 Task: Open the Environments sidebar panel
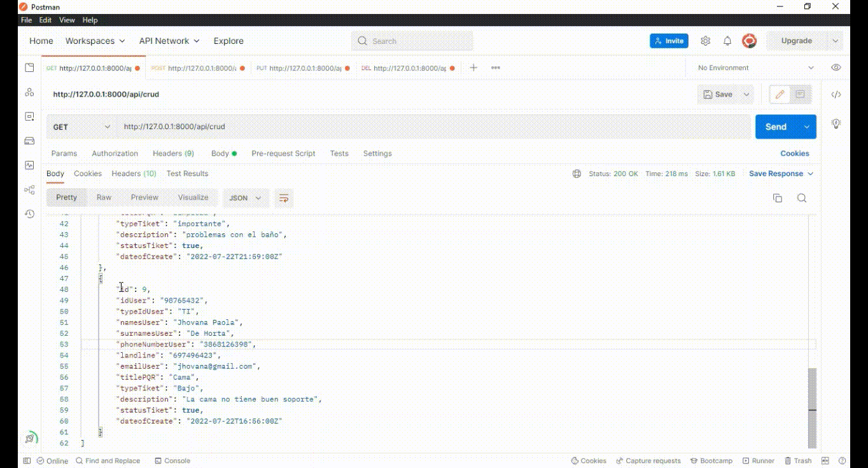click(x=29, y=116)
